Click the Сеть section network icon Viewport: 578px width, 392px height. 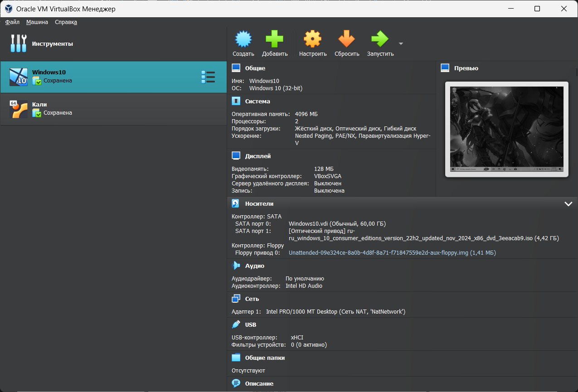(x=236, y=299)
